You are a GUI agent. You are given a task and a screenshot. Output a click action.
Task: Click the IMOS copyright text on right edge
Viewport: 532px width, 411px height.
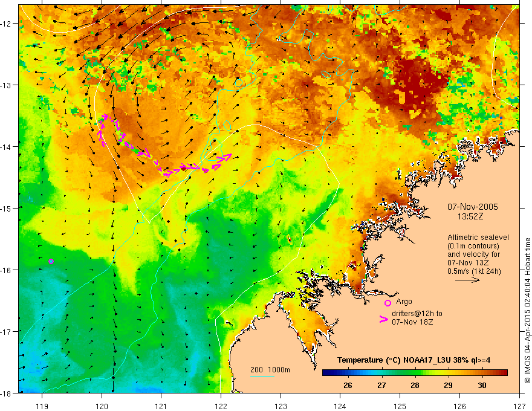[x=528, y=311]
